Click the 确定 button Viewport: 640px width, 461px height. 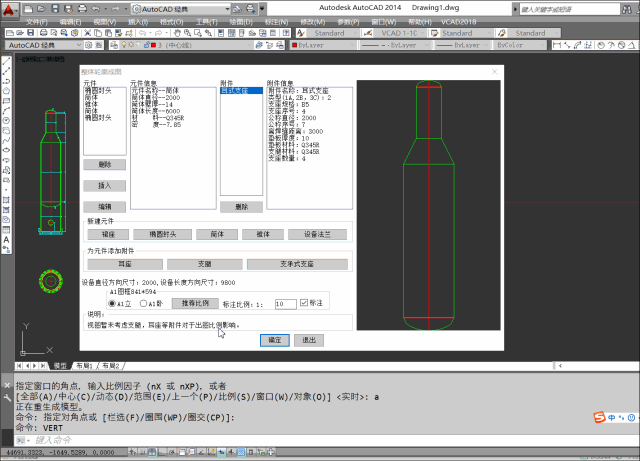(x=274, y=340)
